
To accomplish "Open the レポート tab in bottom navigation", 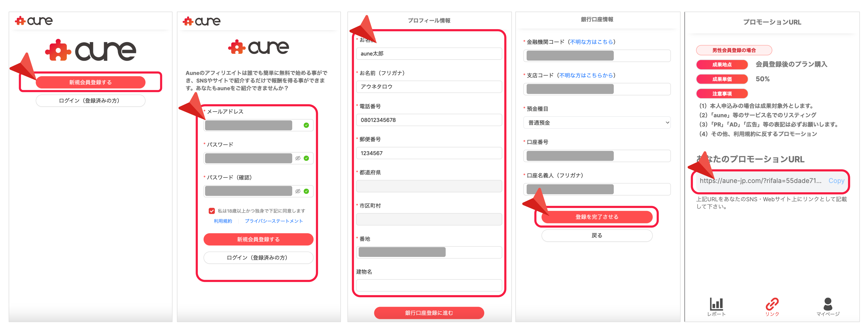I will pos(716,307).
